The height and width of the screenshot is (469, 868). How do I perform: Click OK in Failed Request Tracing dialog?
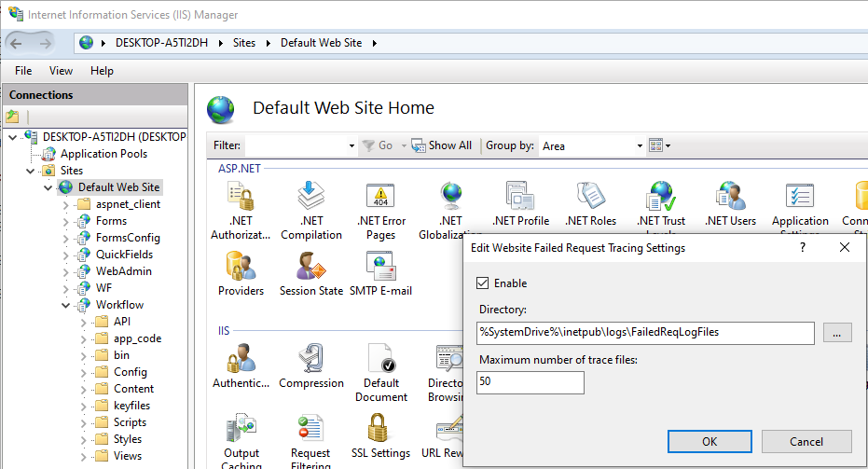point(710,441)
